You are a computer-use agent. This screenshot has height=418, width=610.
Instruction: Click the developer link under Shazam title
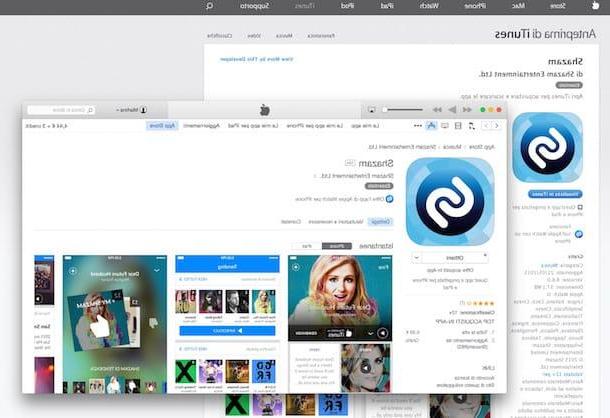point(354,176)
